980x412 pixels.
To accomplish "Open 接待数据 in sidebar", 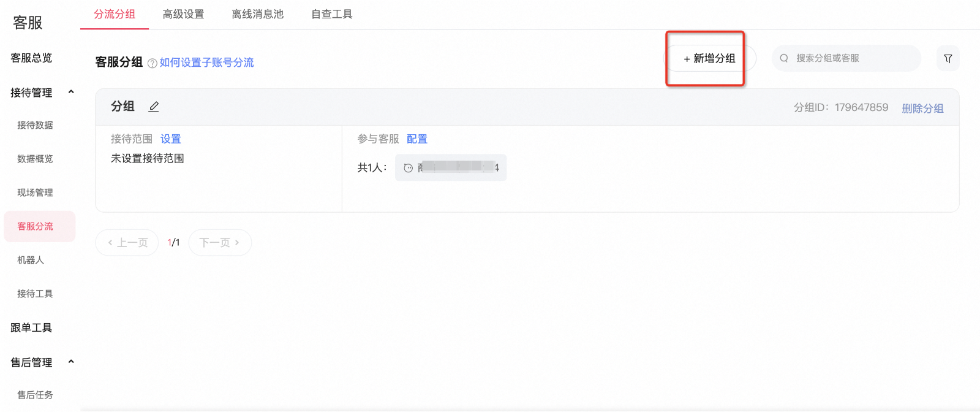I will 35,125.
